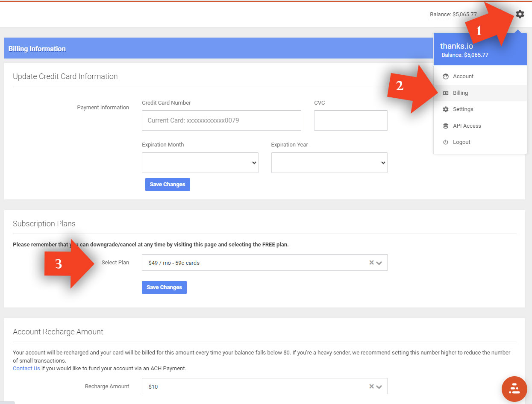532x404 pixels.
Task: Clear the selected plan with X icon
Action: tap(371, 263)
